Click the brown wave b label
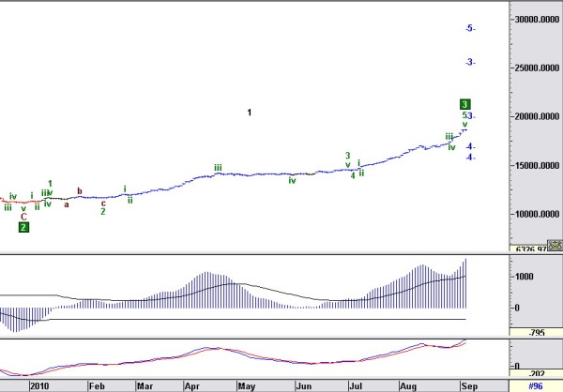This screenshot has width=563, height=392. [x=80, y=191]
